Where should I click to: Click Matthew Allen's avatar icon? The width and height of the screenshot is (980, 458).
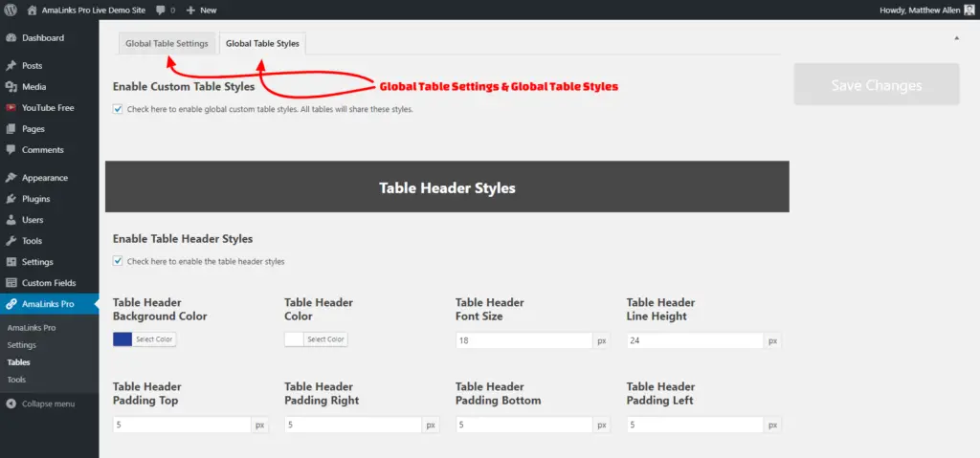[x=969, y=10]
